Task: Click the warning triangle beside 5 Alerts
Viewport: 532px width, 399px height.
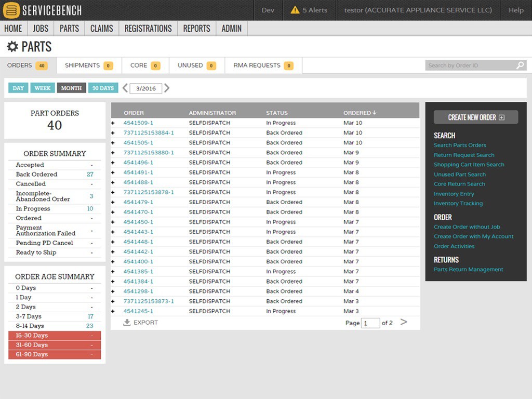Action: [x=294, y=9]
